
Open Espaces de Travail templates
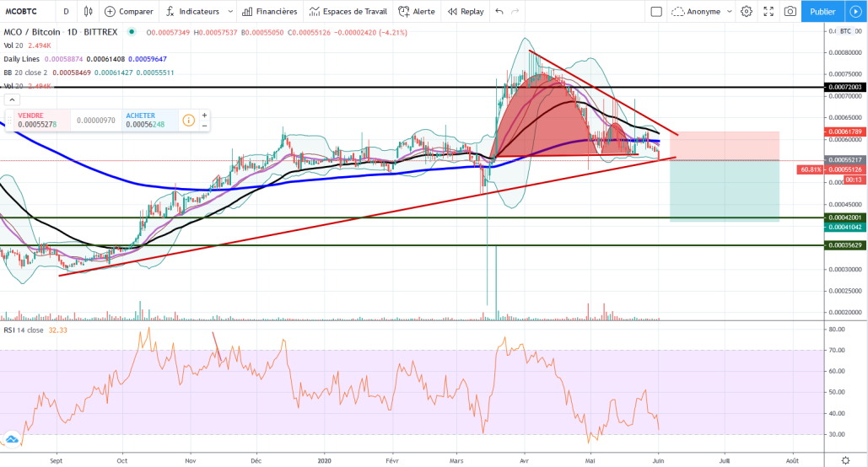pos(348,11)
